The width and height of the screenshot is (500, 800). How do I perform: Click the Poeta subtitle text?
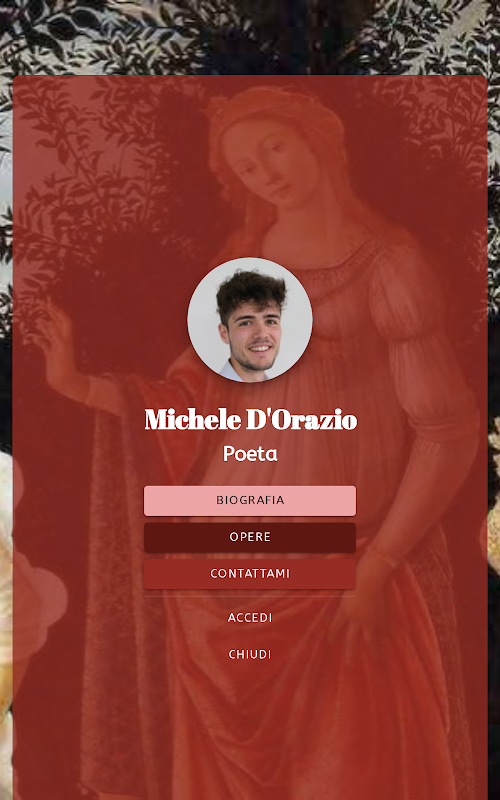(250, 454)
